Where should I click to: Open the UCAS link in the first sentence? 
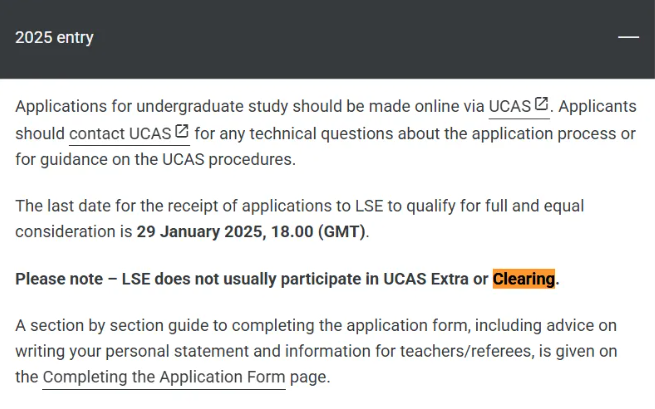(x=510, y=107)
